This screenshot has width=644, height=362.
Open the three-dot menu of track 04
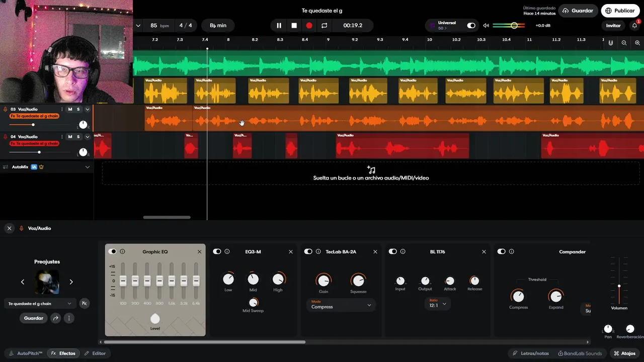(62, 137)
